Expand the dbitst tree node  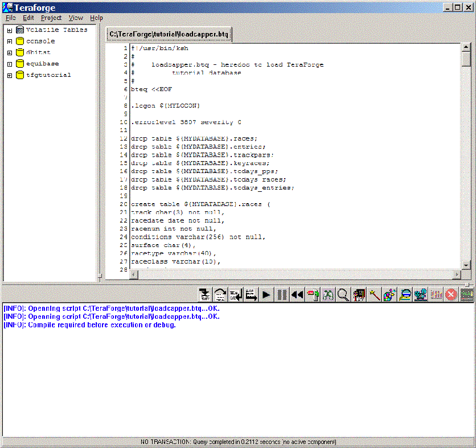click(x=10, y=53)
